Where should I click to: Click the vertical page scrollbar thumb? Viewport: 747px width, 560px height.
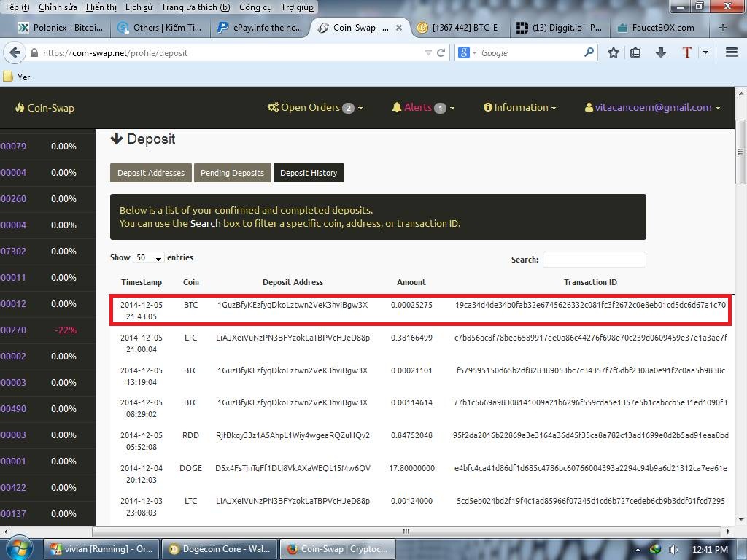(x=740, y=152)
